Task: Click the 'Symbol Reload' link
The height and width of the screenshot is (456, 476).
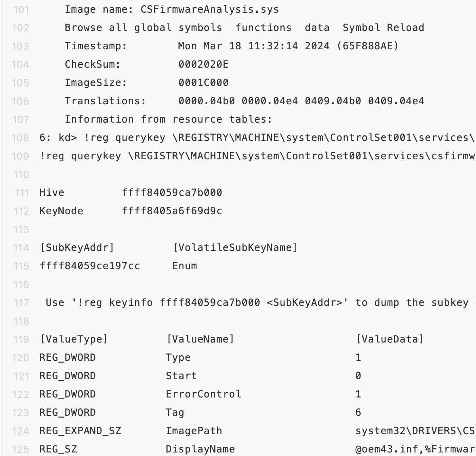Action: click(383, 28)
